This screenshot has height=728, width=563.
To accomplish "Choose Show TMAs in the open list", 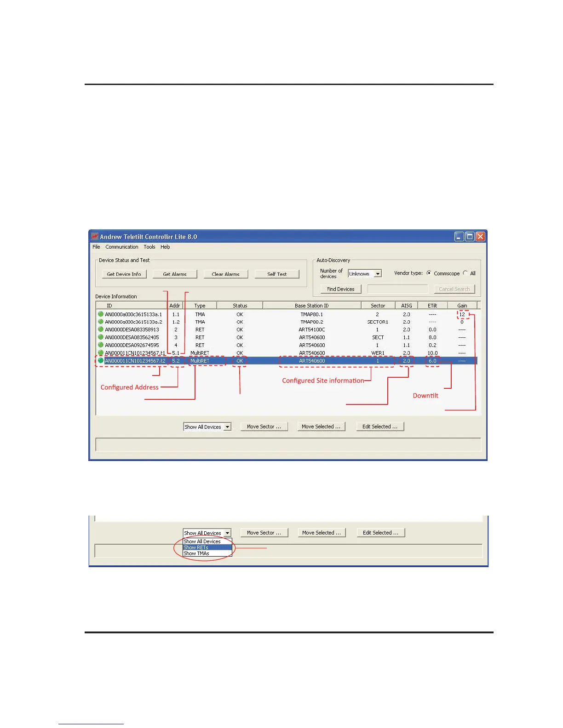I will (207, 553).
